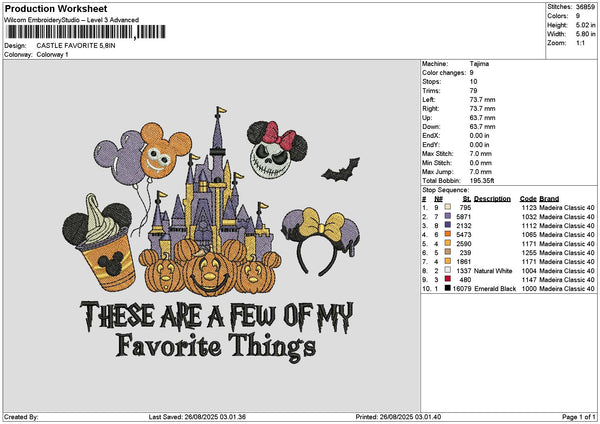The width and height of the screenshot is (600, 424).
Task: Select the 'Colorway 1' value
Action: tap(52, 55)
